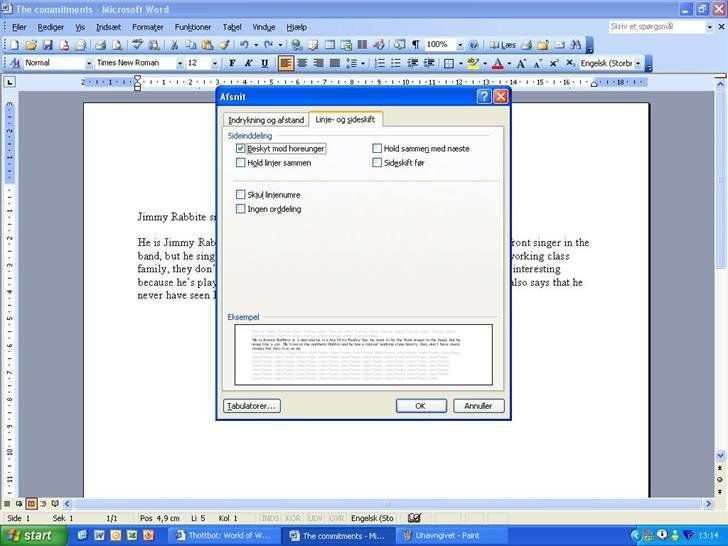Click the dialog help question mark button
728x546 pixels.
click(484, 97)
